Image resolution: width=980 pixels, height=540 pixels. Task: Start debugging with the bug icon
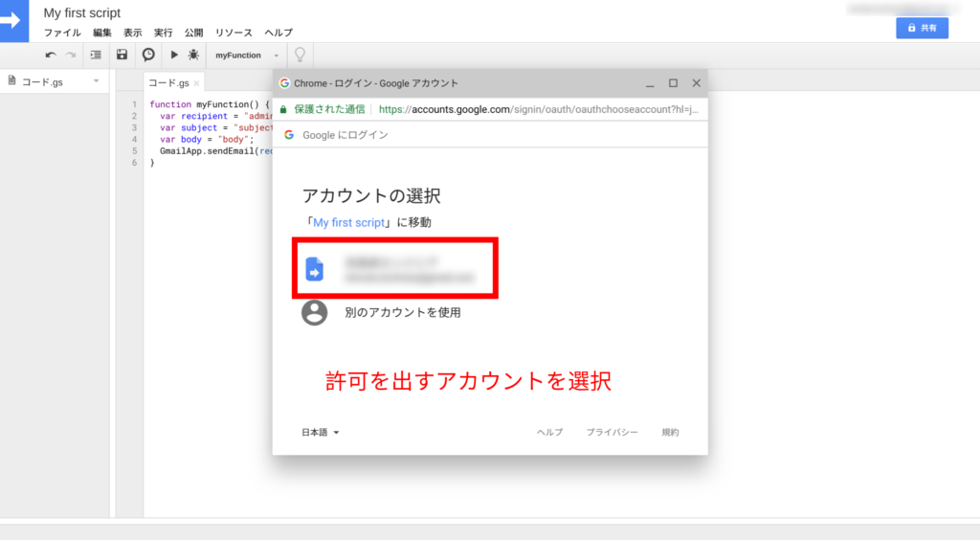[x=193, y=56]
